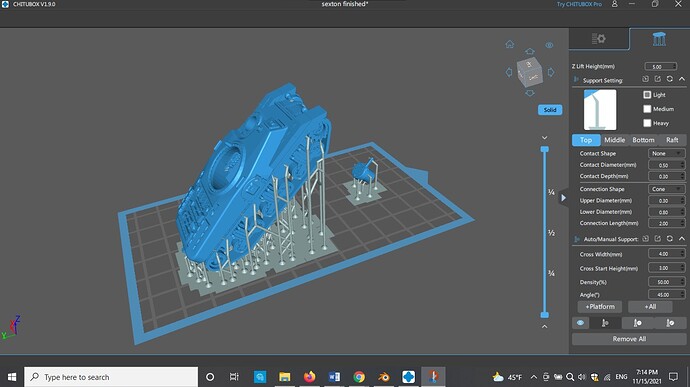
Task: Reset Support Setting with the refresh icon
Action: point(669,79)
